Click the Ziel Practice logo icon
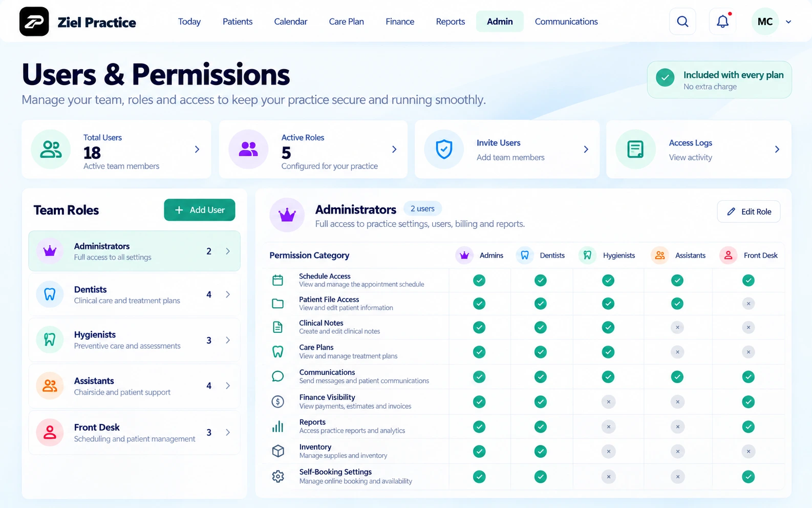This screenshot has width=812, height=508. coord(34,22)
